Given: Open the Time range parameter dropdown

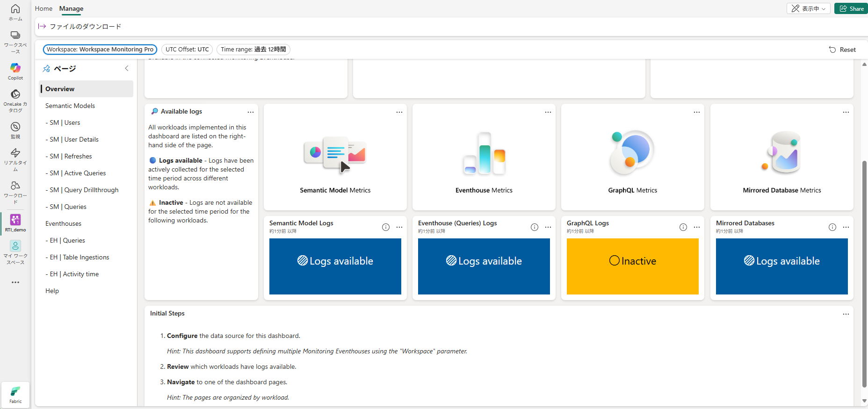Looking at the screenshot, I should coord(253,50).
